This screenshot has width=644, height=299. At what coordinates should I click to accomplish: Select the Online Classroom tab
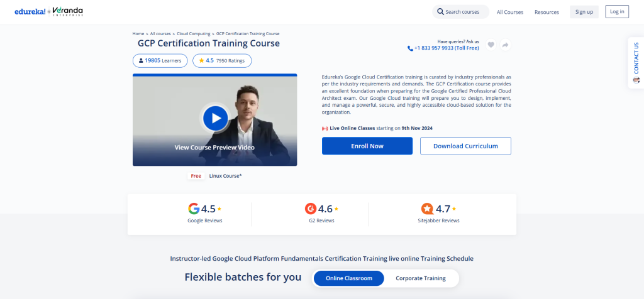click(348, 278)
